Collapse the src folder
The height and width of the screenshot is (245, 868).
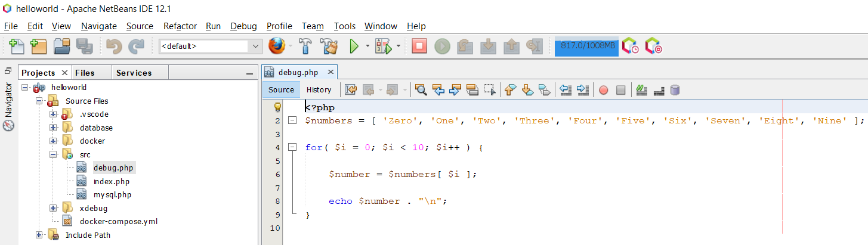pos(53,154)
